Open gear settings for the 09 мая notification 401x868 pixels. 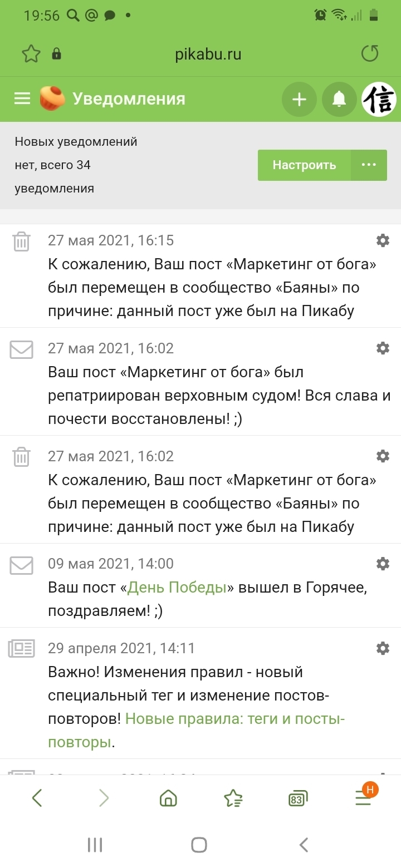coord(383,563)
